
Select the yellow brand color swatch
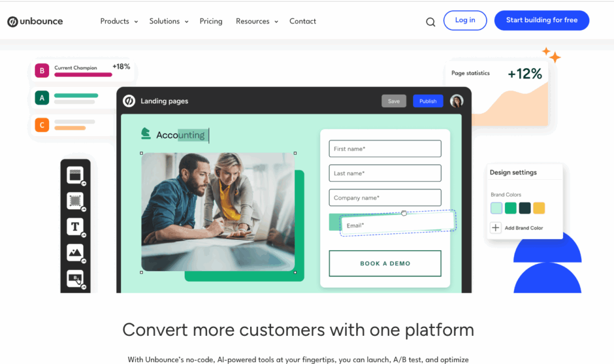[x=539, y=208]
